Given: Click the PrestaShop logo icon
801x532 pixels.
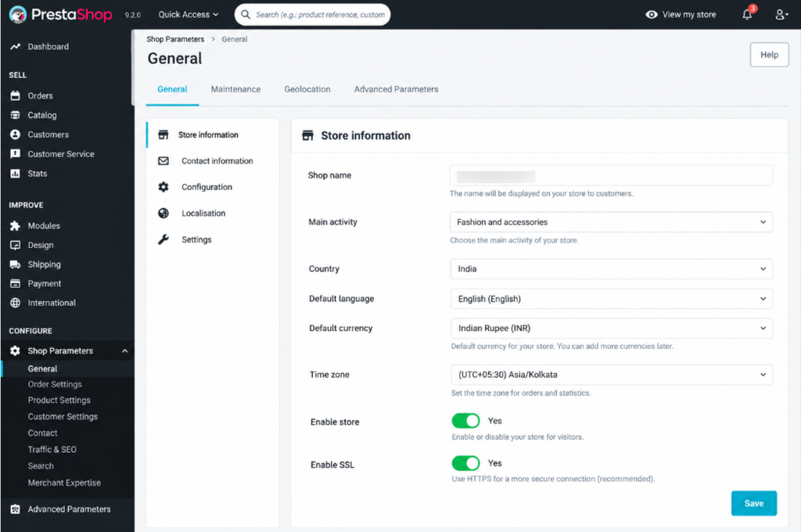Looking at the screenshot, I should pyautogui.click(x=18, y=14).
